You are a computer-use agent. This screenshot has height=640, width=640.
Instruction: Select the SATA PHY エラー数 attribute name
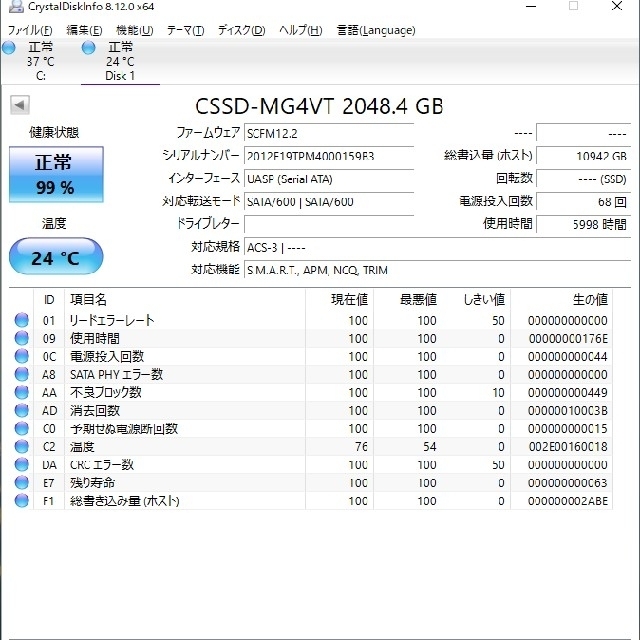116,374
